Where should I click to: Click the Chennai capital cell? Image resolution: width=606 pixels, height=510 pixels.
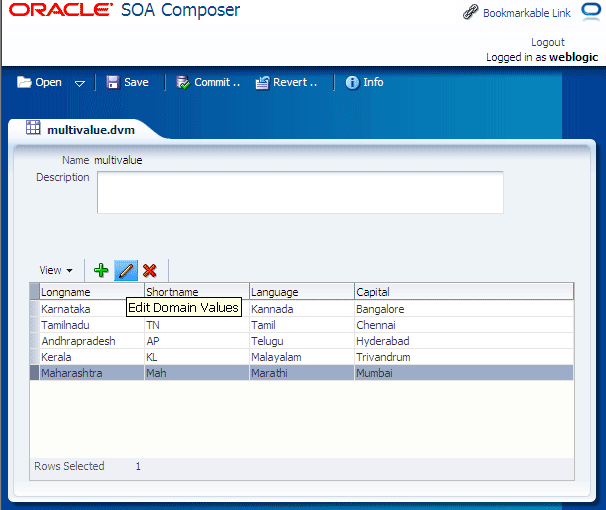click(464, 325)
